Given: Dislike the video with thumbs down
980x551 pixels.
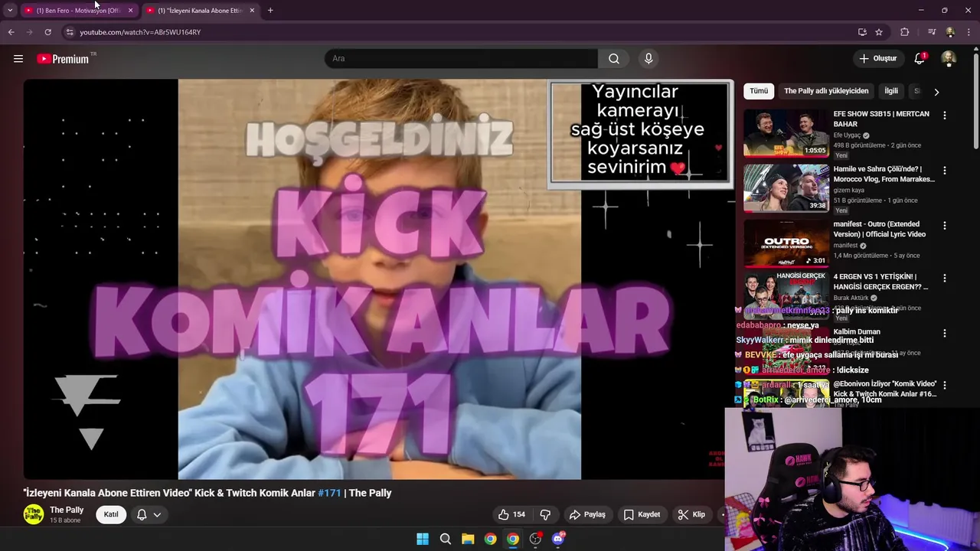Looking at the screenshot, I should [546, 514].
